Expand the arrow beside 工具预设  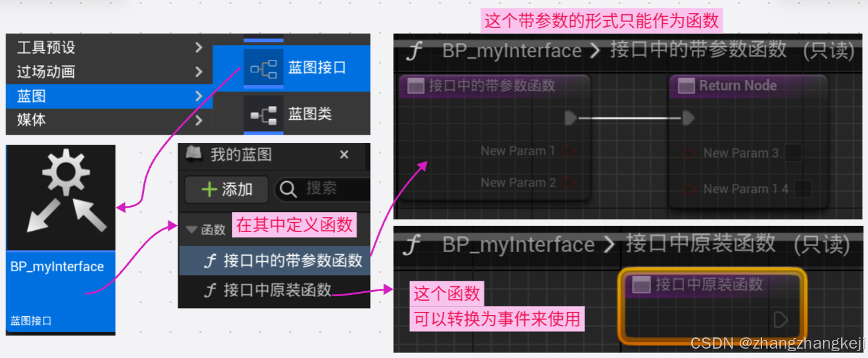(x=198, y=47)
